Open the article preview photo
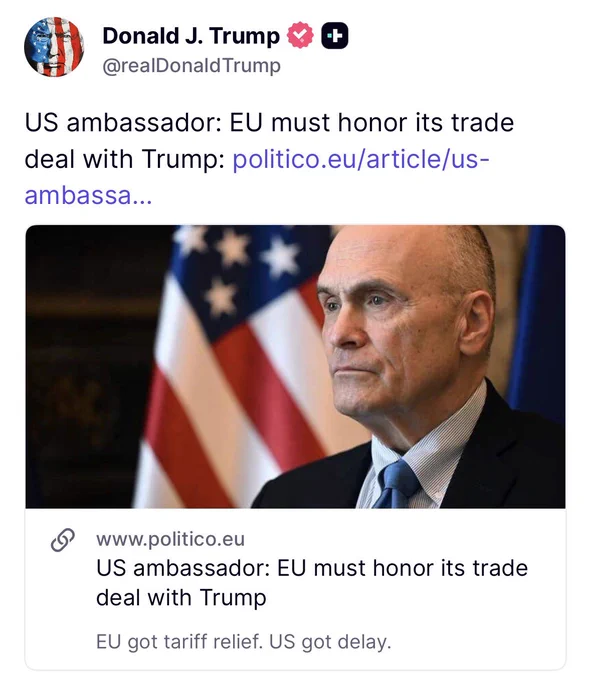The height and width of the screenshot is (680, 591). tap(295, 366)
